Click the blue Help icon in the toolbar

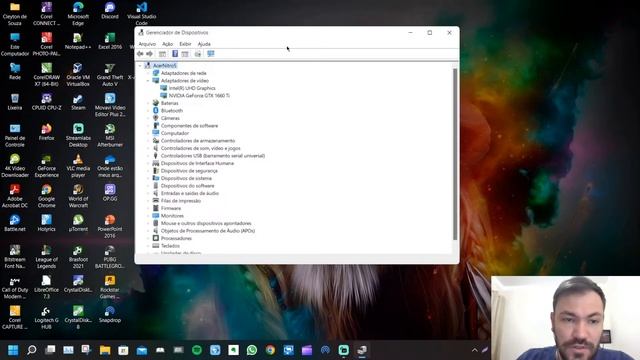175,54
